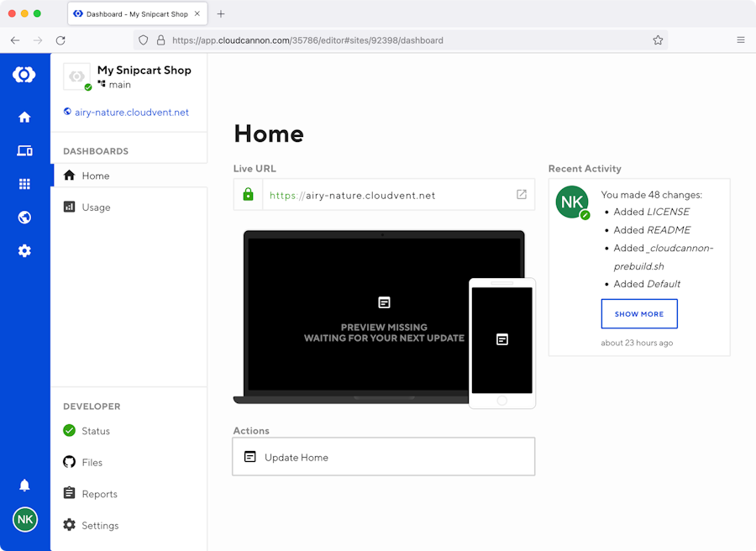Bookmark page with the star icon
This screenshot has width=756, height=551.
(658, 40)
